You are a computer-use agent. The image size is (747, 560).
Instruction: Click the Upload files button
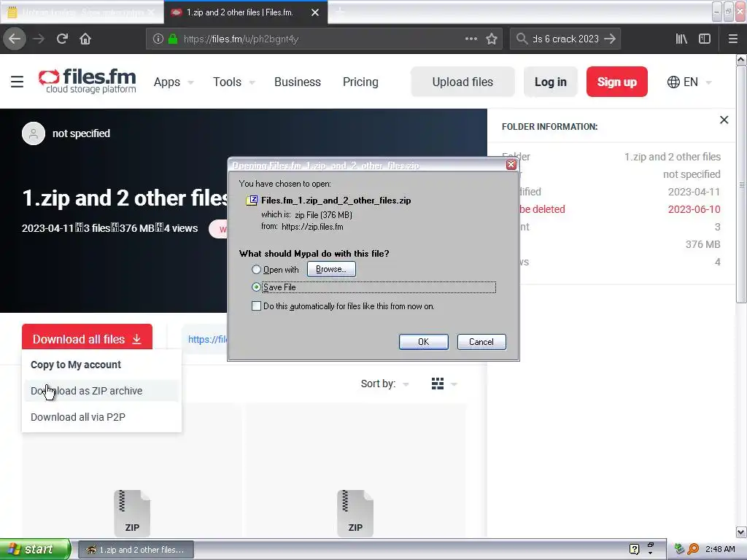(x=462, y=82)
